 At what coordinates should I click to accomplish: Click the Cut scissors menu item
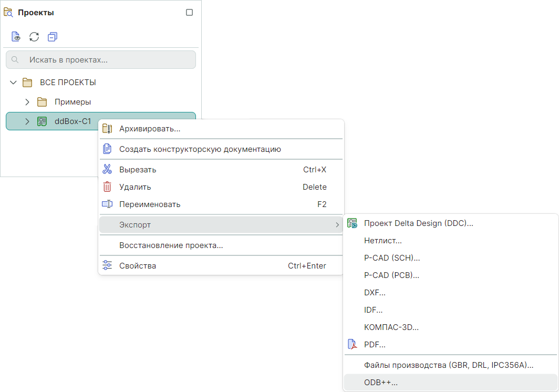[138, 170]
